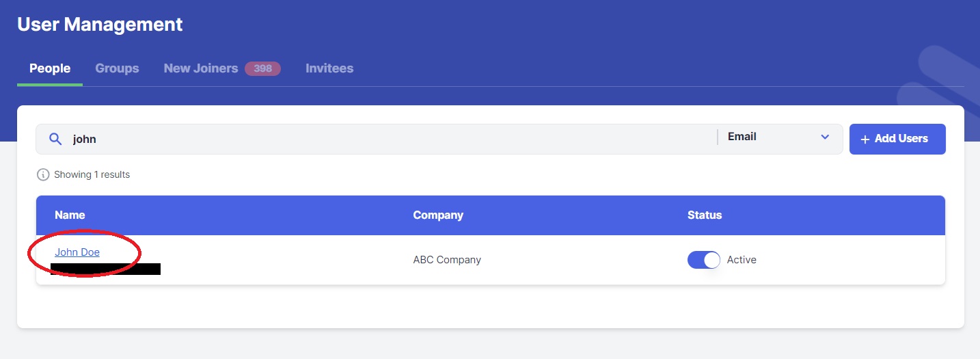Open the Email search filter selector

(x=772, y=137)
